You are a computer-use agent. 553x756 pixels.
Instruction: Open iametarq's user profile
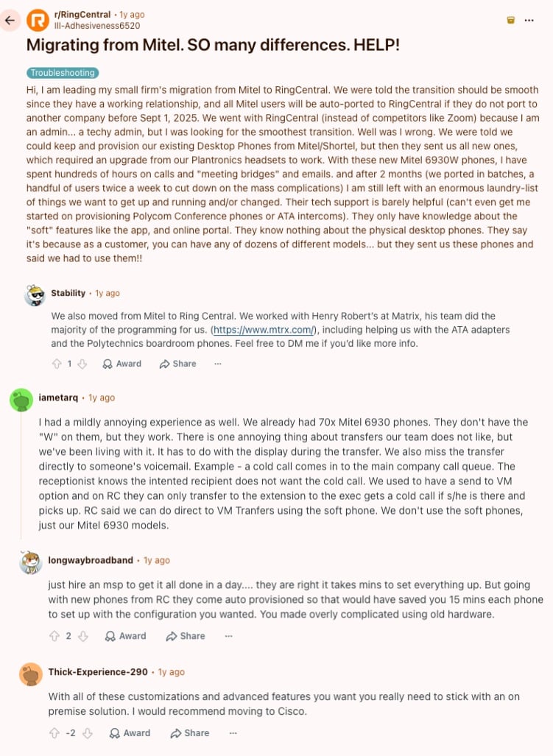pos(58,398)
